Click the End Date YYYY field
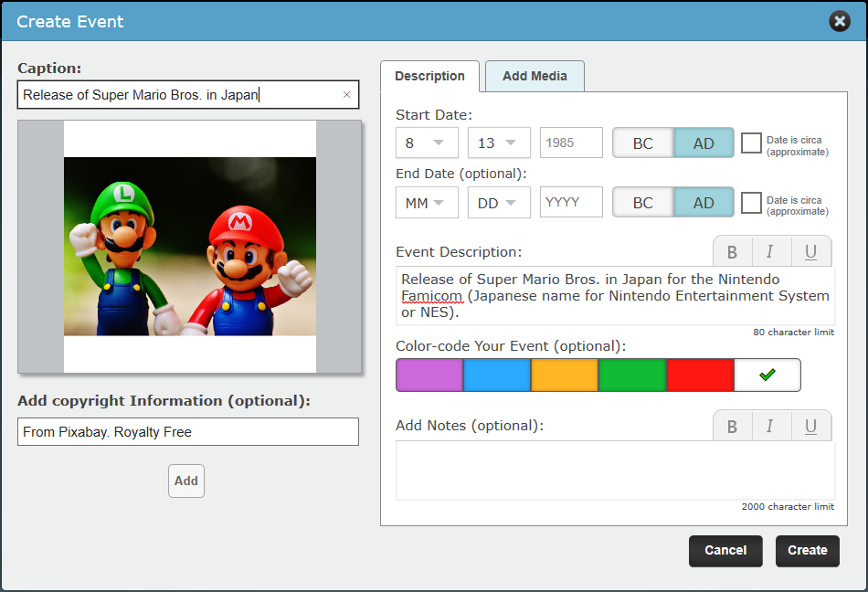 tap(571, 202)
